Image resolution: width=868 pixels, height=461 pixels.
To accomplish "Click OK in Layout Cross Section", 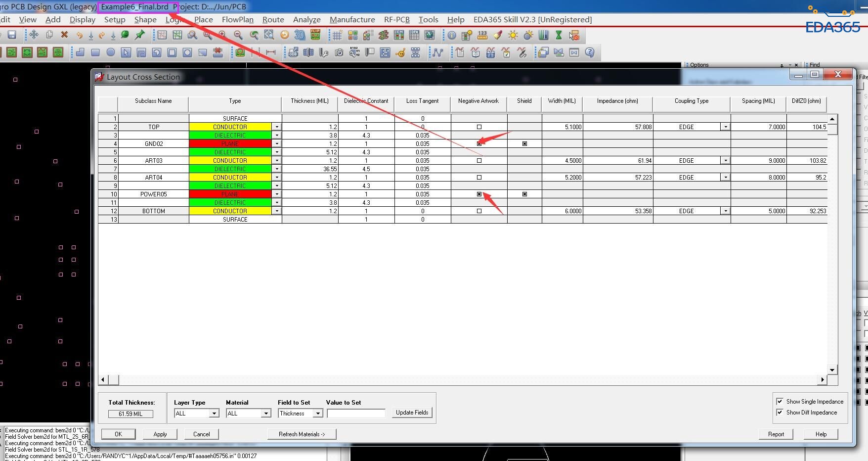I will (x=118, y=434).
